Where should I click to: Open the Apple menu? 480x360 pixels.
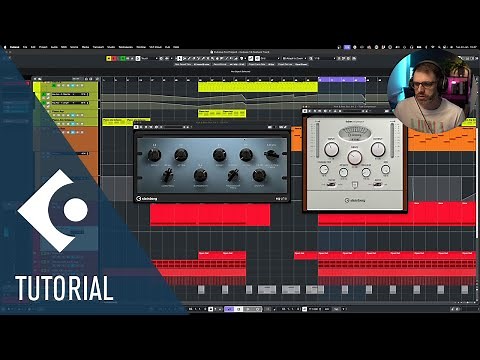4,47
